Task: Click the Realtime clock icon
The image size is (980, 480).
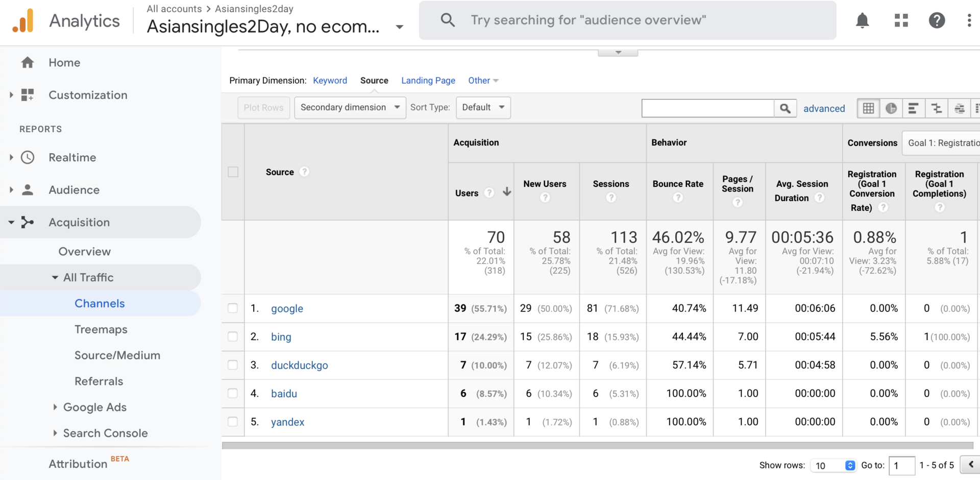Action: 28,157
